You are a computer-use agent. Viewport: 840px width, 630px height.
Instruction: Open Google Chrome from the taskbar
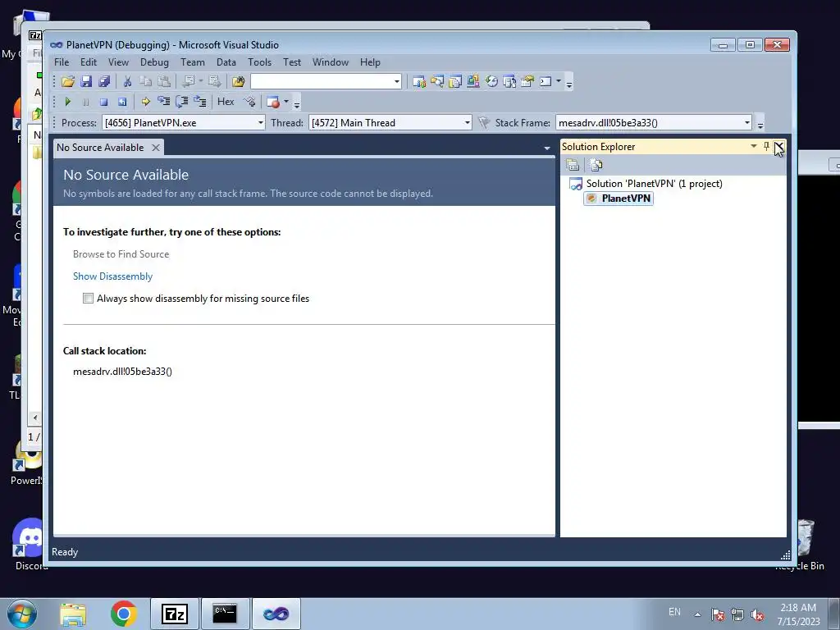(124, 614)
